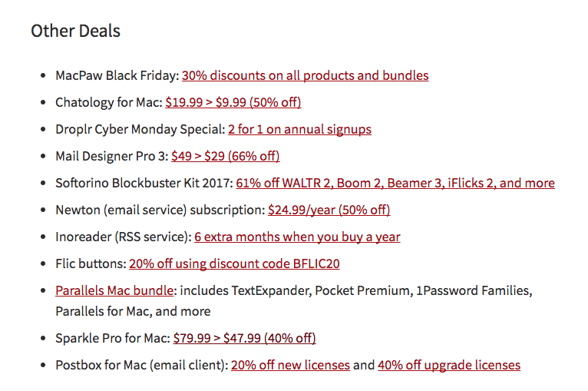Click the MacPaw Black Friday label text

(x=116, y=75)
